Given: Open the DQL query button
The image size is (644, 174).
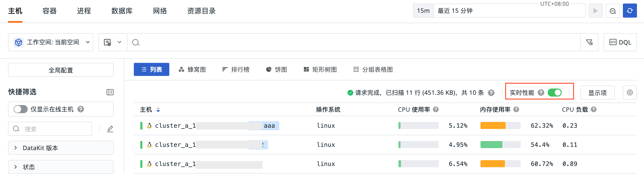Looking at the screenshot, I should pos(620,42).
